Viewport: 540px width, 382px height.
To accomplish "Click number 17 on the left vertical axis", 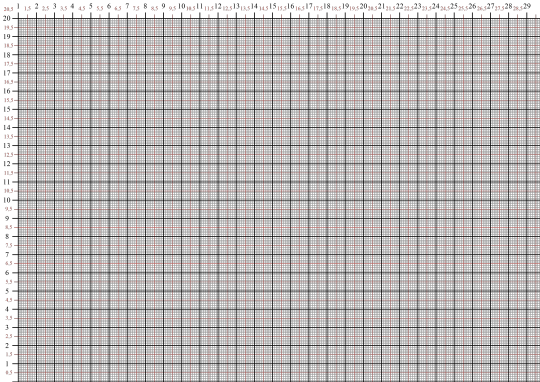I will coord(7,73).
